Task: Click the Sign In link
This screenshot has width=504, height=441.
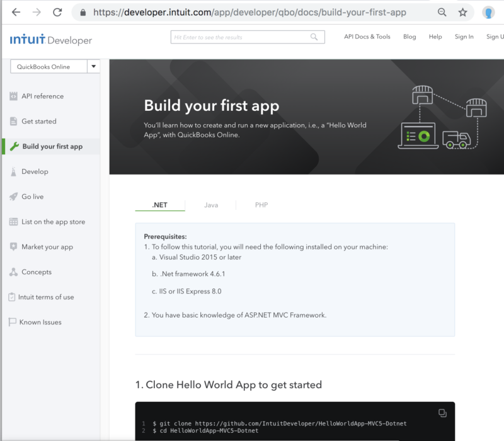Action: pyautogui.click(x=464, y=37)
